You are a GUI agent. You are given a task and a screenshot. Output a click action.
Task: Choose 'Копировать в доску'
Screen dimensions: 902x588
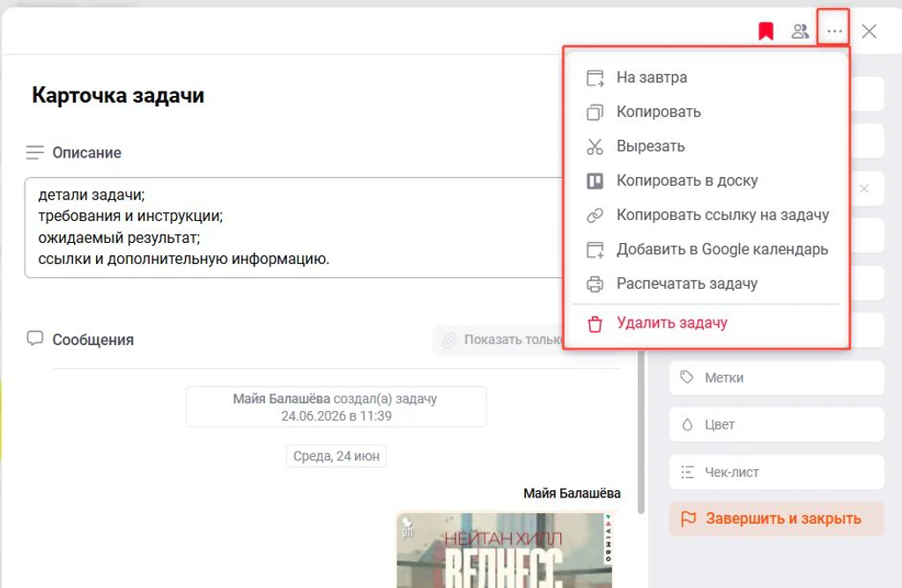706,180
